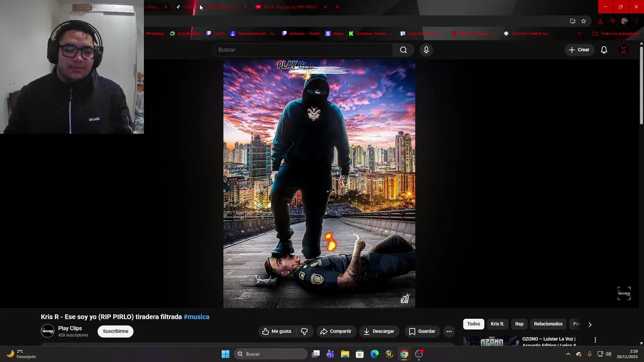Open the Twitch bookmark
This screenshot has height=362, width=644.
tap(216, 34)
